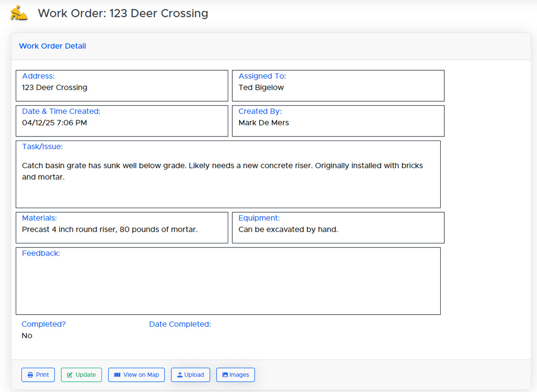Click the Materials text about precast riser
This screenshot has height=392, width=537.
(110, 230)
